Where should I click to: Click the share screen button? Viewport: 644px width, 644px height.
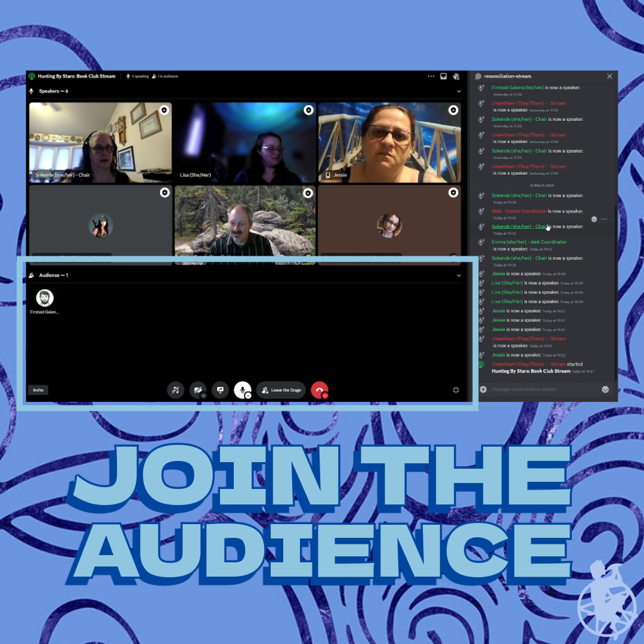tap(220, 390)
